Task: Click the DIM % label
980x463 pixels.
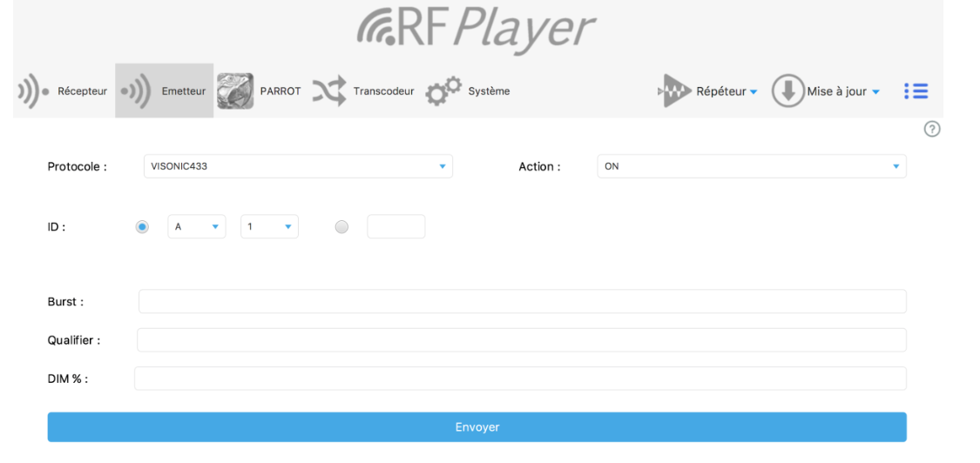Action: point(67,379)
